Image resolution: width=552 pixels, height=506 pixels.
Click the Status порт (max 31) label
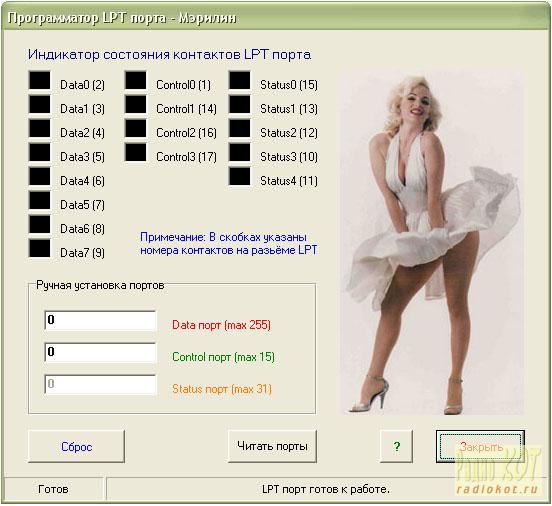point(222,389)
